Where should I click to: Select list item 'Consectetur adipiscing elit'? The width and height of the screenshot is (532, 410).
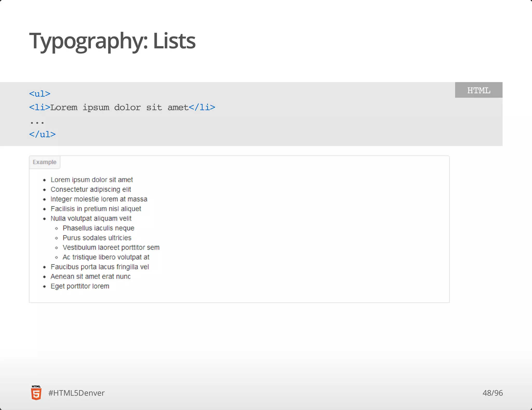click(x=91, y=189)
